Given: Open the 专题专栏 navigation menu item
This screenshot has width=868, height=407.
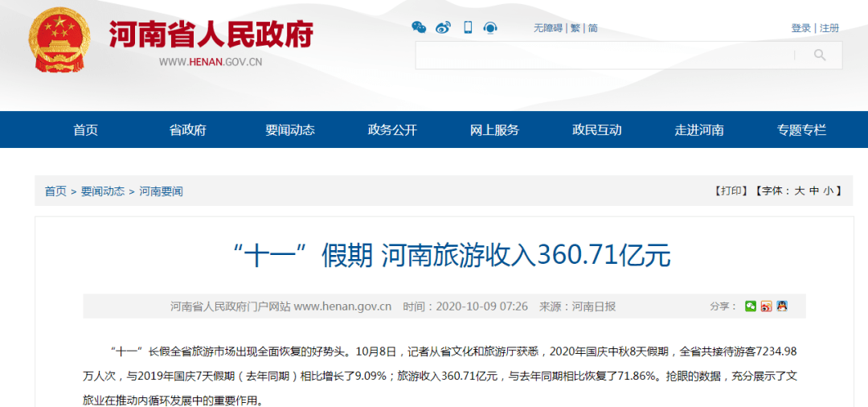Looking at the screenshot, I should (x=801, y=130).
